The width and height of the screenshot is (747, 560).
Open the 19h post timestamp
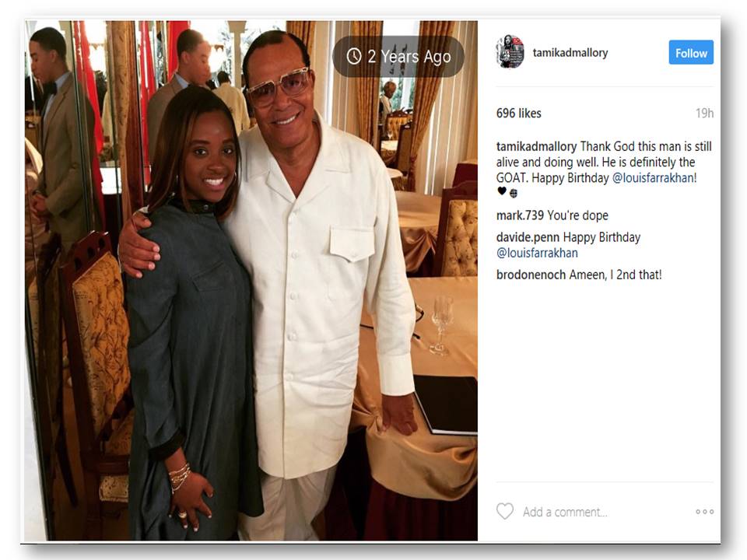click(x=704, y=114)
